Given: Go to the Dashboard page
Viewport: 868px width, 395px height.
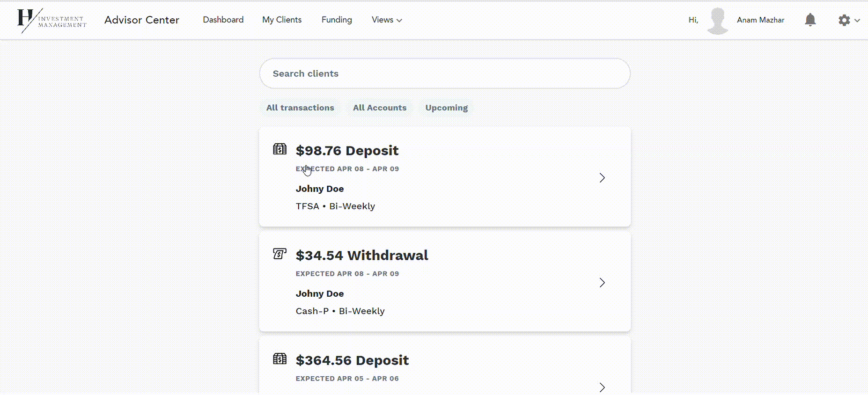Looking at the screenshot, I should (x=223, y=20).
